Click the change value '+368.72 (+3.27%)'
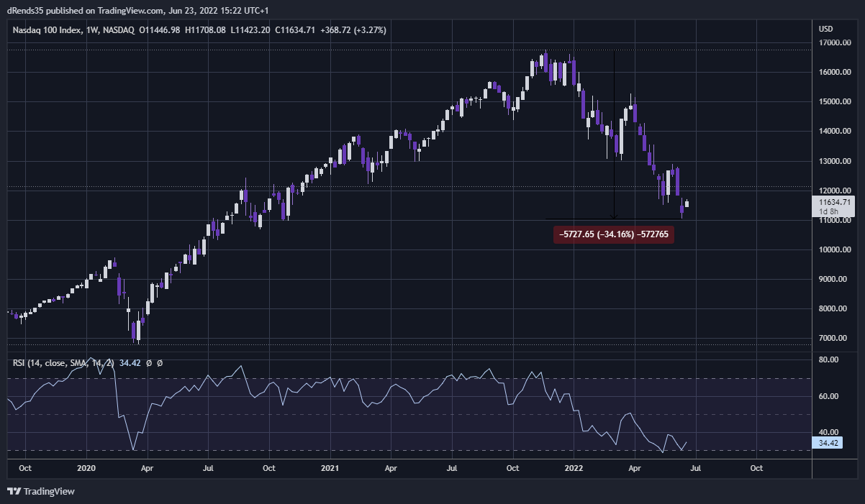This screenshot has width=865, height=504. pyautogui.click(x=354, y=30)
